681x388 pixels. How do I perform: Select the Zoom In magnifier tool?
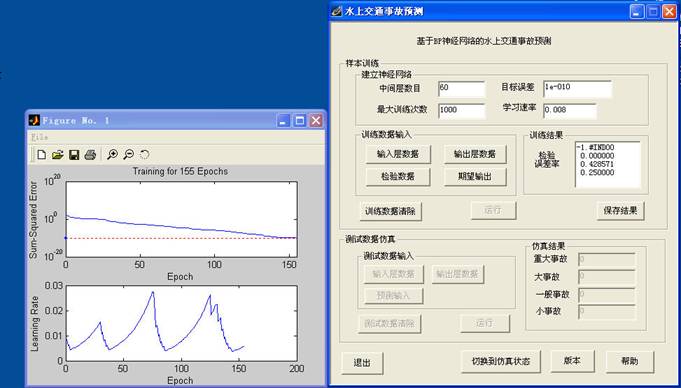click(112, 155)
